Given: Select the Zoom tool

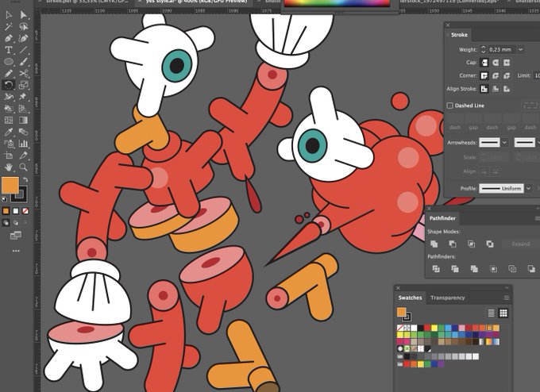Looking at the screenshot, I should 23,167.
